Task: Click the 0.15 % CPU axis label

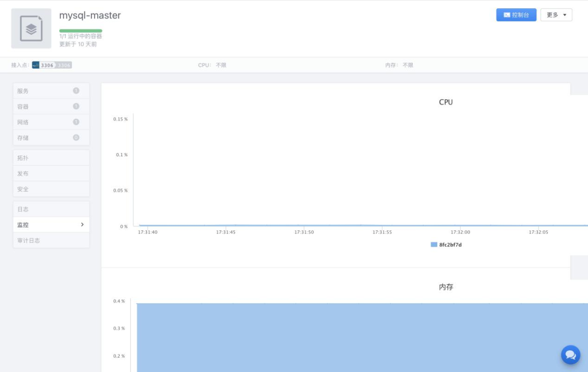Action: click(120, 119)
